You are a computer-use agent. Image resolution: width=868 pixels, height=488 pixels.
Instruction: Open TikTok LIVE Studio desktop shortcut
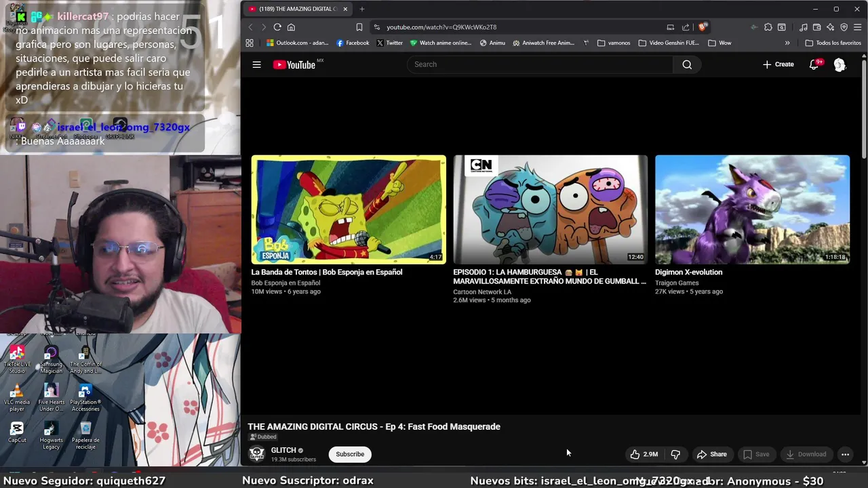tap(17, 360)
